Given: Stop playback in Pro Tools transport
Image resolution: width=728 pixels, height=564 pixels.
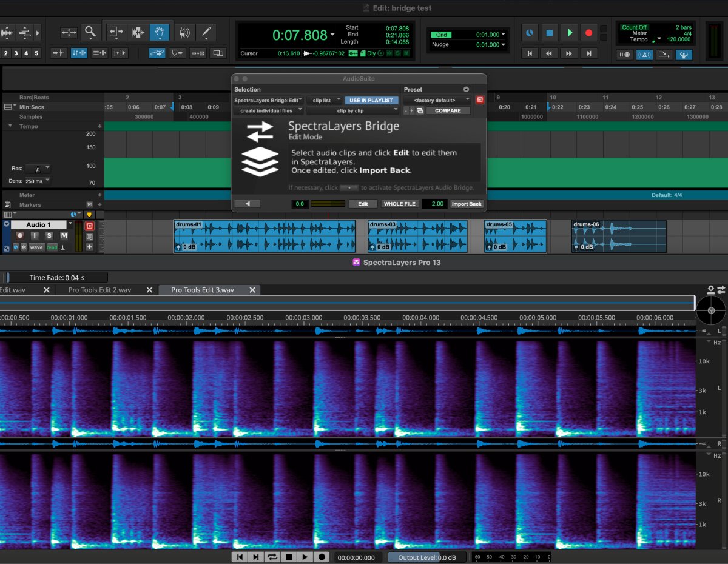Looking at the screenshot, I should point(550,33).
